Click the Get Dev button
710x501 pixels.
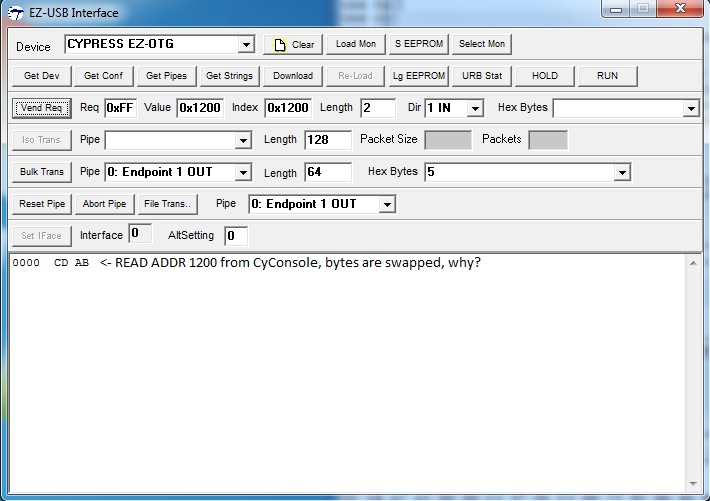(x=42, y=76)
